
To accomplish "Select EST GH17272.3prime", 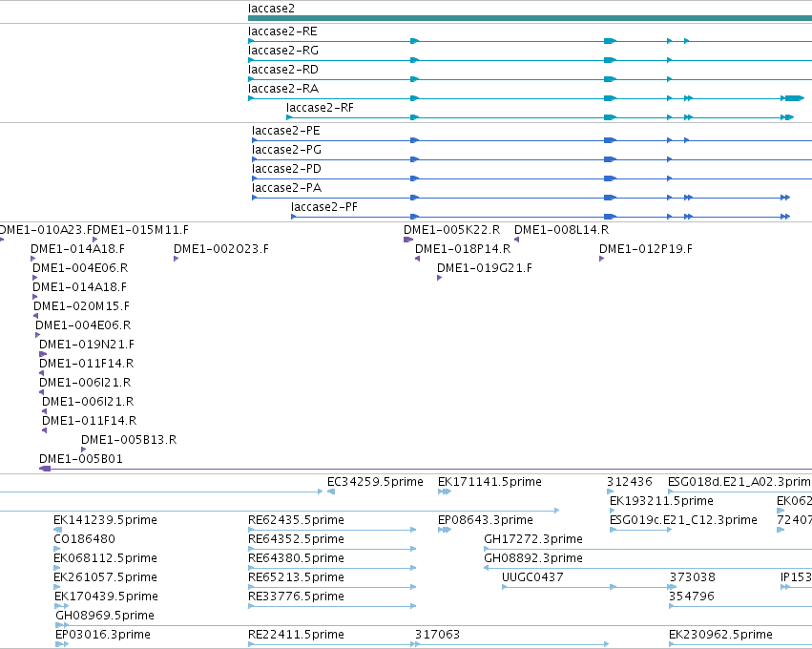I will click(532, 539).
